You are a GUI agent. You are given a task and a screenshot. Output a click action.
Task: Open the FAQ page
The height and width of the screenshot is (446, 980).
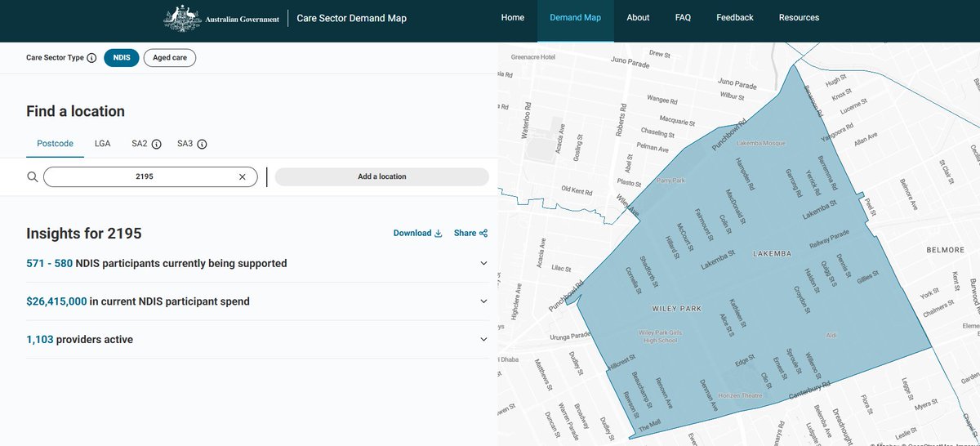tap(684, 18)
